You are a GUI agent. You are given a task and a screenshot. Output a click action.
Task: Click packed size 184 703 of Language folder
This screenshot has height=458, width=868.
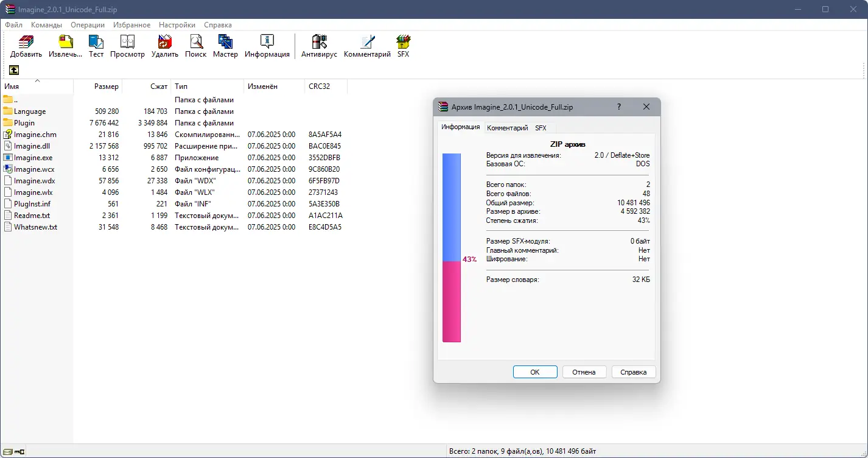[155, 111]
